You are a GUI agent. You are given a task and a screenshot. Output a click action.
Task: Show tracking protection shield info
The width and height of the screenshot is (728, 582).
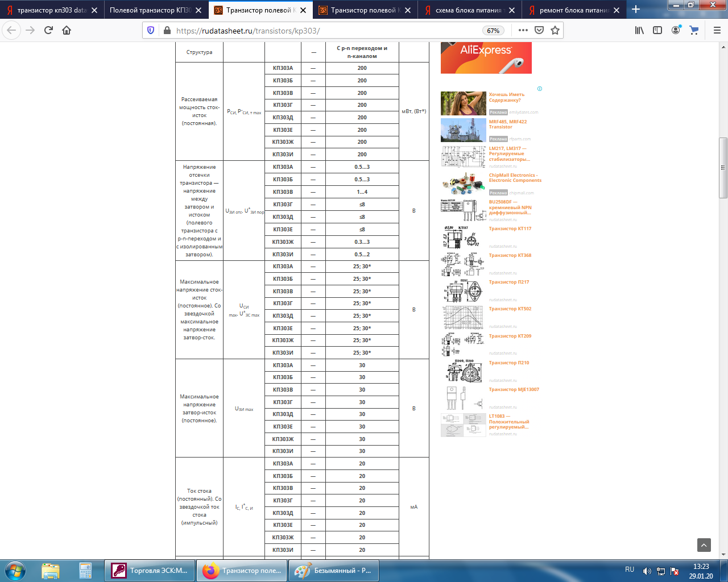point(151,30)
